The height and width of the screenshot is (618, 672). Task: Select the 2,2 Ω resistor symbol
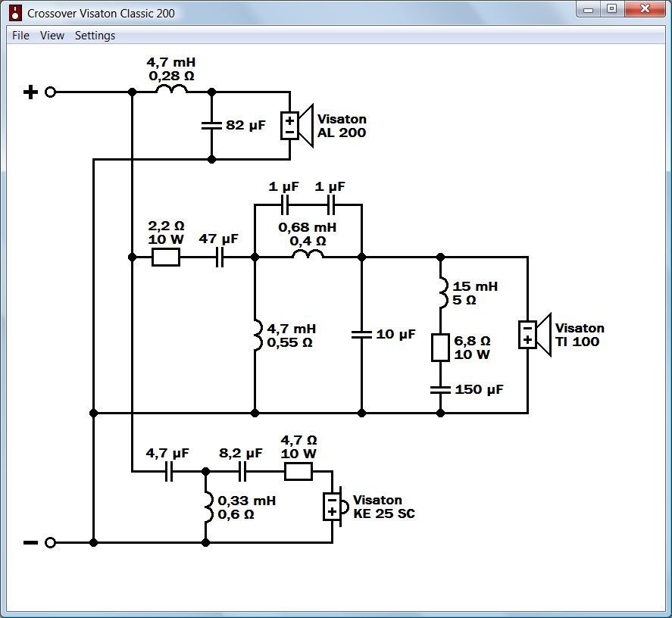tap(166, 257)
